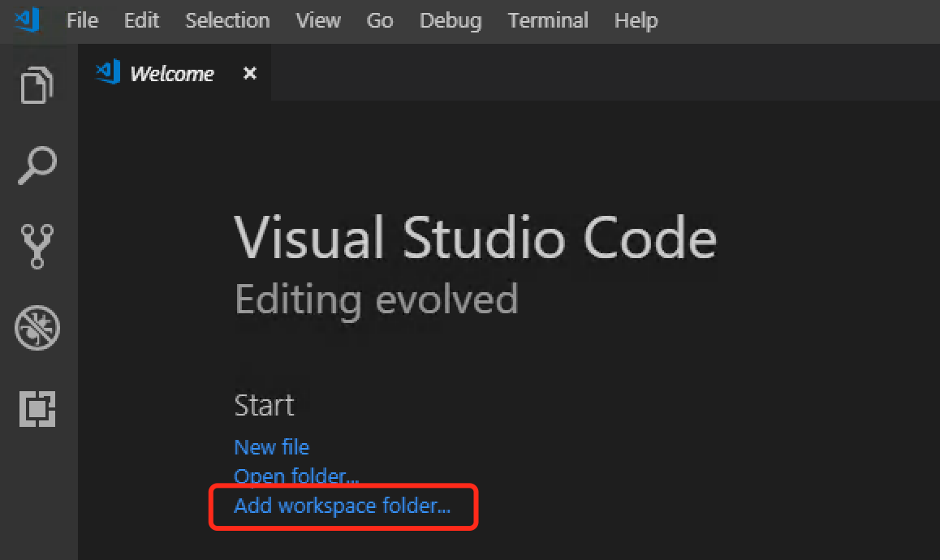The image size is (940, 560).
Task: Open the Explorer view in activity bar
Action: coord(37,85)
